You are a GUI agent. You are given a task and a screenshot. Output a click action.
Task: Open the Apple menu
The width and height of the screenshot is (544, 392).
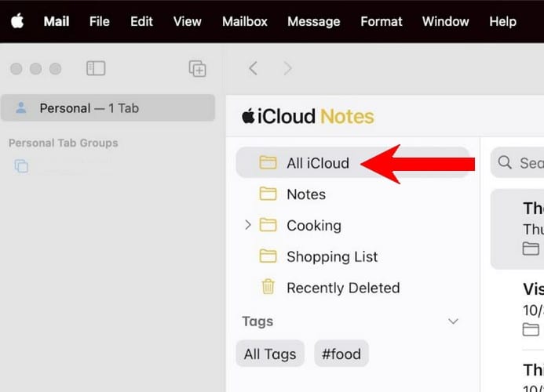pos(17,21)
